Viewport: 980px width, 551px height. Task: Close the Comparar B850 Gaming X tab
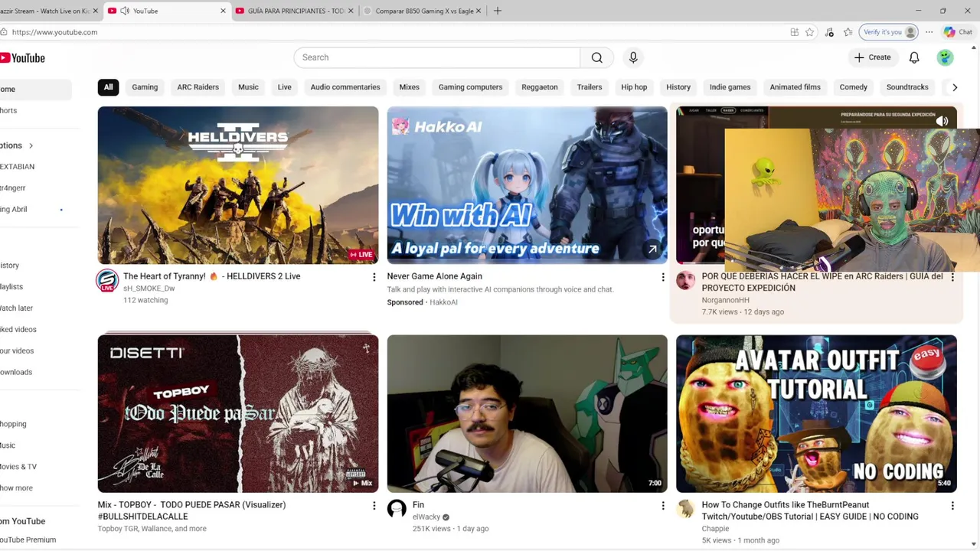479,11
